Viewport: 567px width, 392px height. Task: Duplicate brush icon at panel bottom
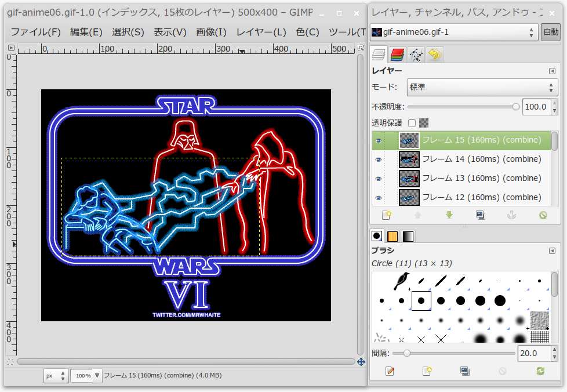464,371
